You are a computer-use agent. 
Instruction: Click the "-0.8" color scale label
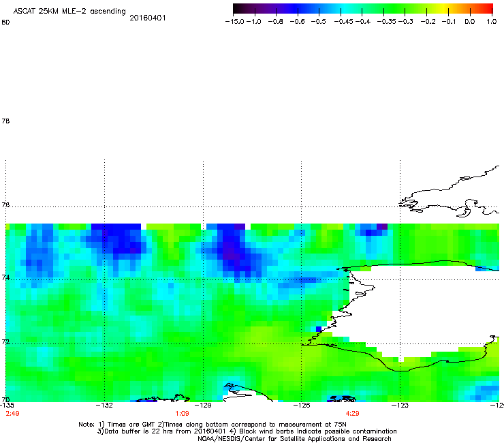[275, 22]
